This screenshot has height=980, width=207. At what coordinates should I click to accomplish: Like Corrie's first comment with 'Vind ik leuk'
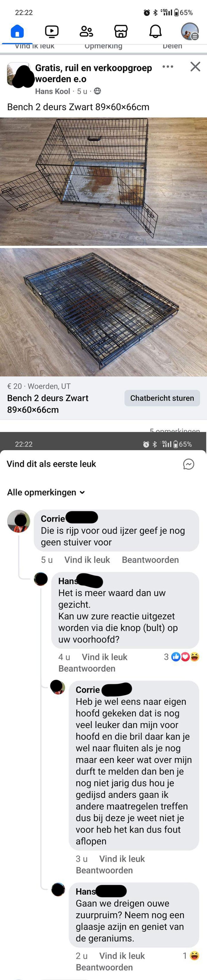(x=87, y=560)
